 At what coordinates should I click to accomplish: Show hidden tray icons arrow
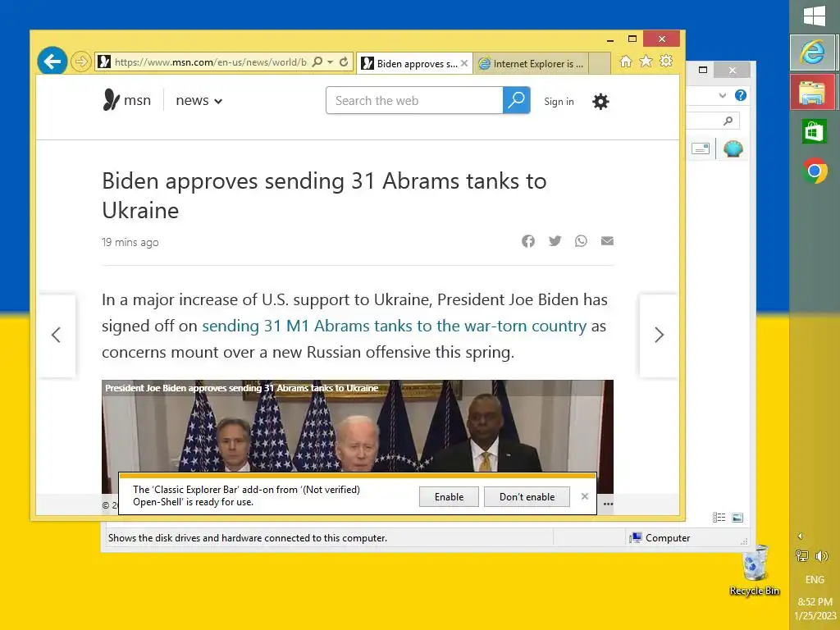[801, 536]
